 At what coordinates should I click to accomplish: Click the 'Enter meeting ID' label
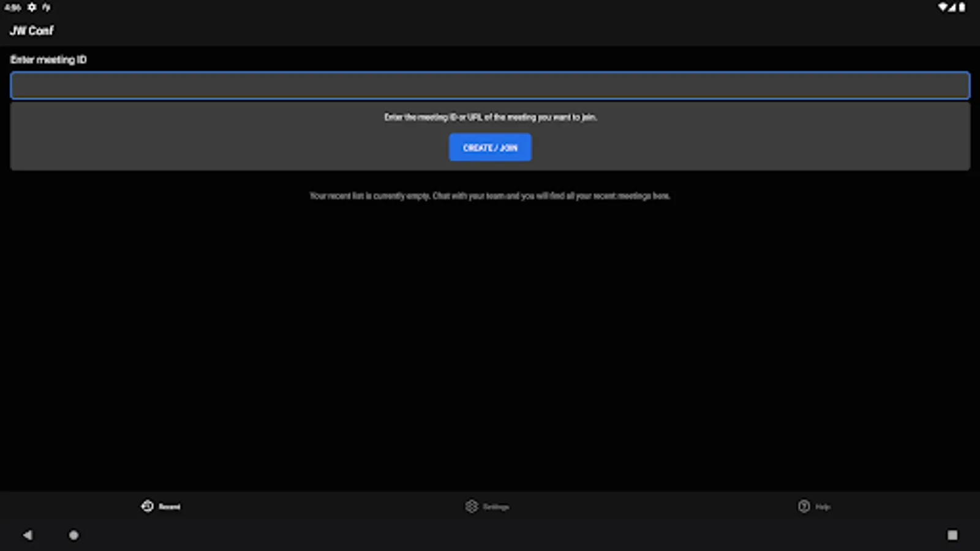click(48, 59)
